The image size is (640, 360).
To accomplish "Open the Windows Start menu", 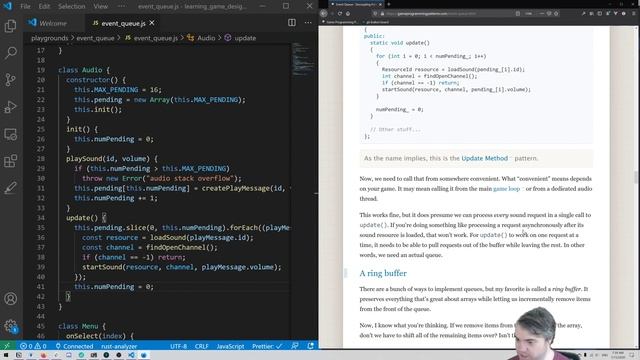I will (x=6, y=355).
